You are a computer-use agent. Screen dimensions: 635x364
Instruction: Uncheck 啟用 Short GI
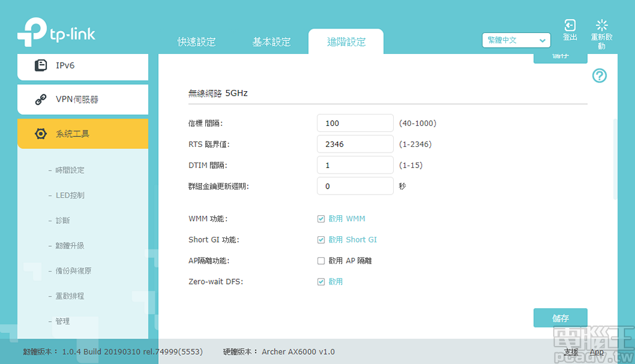tap(321, 239)
